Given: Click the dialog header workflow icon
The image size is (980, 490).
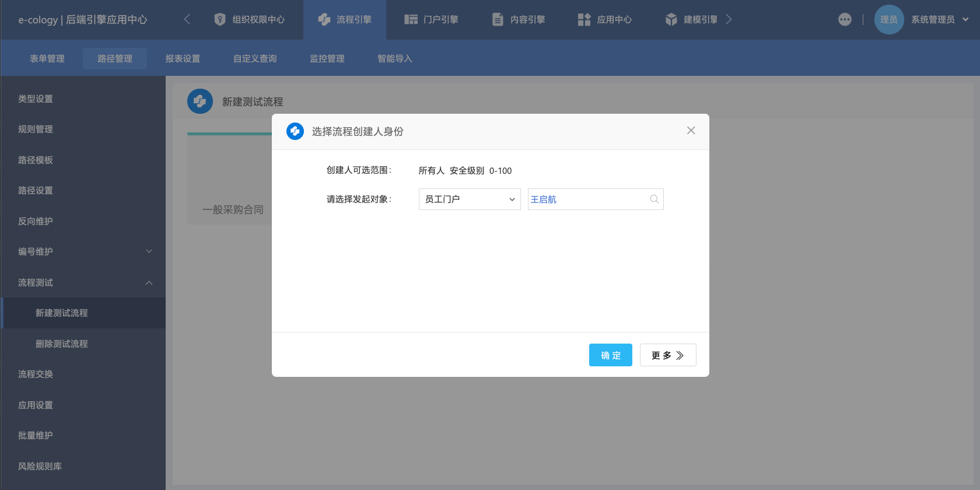Looking at the screenshot, I should (x=295, y=131).
